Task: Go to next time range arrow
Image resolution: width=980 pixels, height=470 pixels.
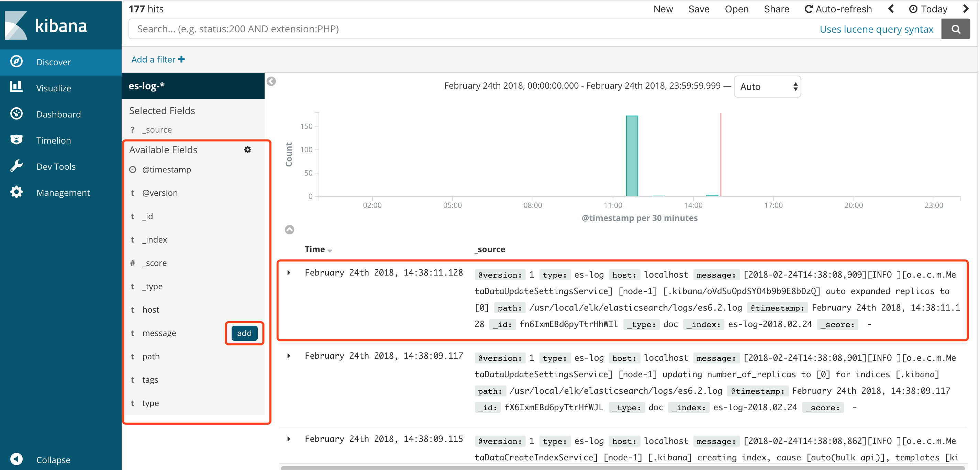Action: [965, 9]
